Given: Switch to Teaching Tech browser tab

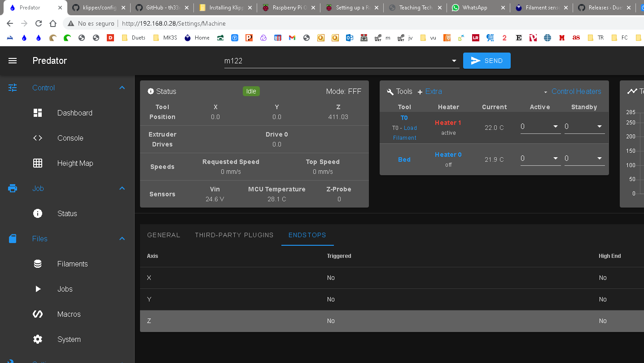Looking at the screenshot, I should [415, 8].
